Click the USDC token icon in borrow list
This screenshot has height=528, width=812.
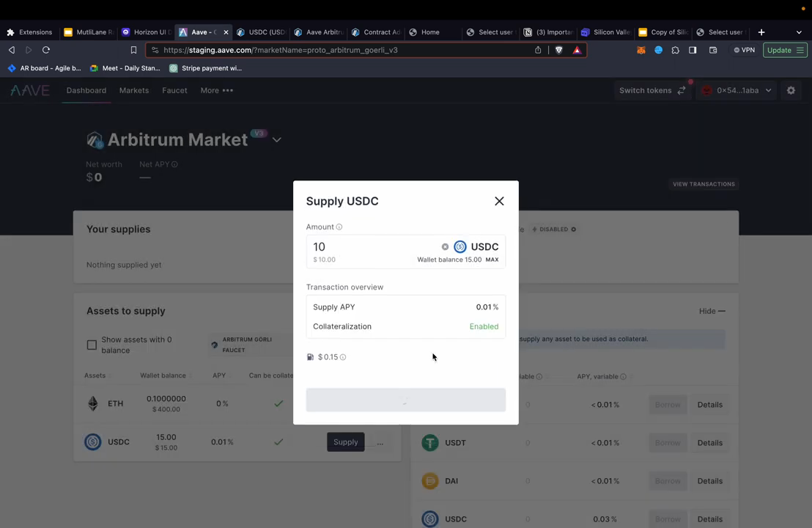point(430,518)
